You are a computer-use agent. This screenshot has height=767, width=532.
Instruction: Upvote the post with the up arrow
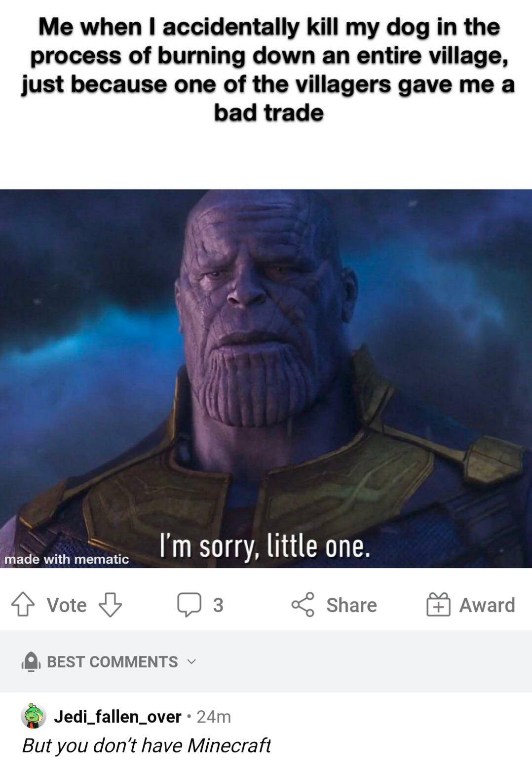pos(23,605)
